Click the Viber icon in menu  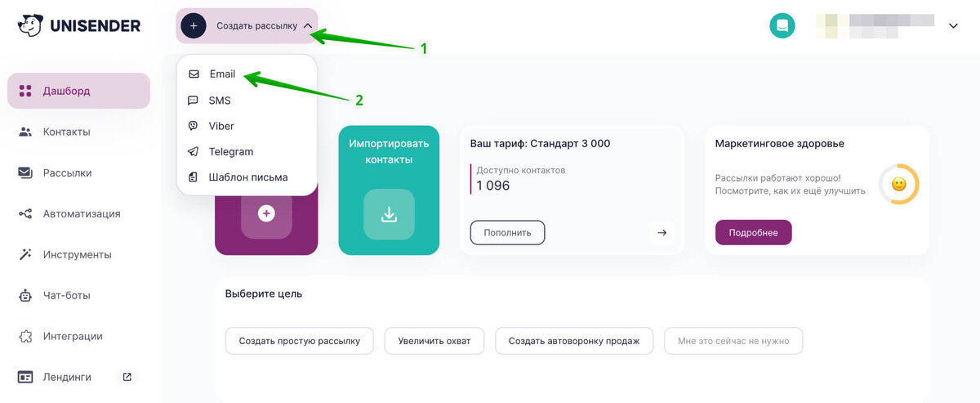194,126
